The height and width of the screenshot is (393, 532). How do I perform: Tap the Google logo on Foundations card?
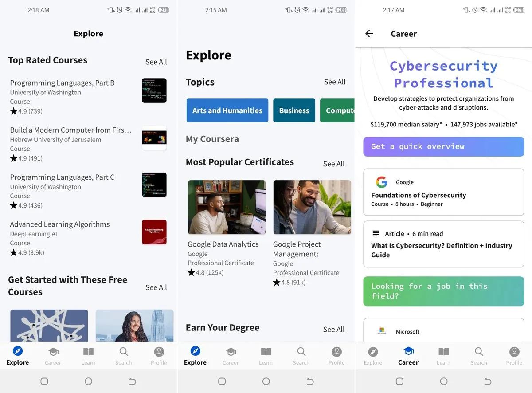(x=381, y=182)
